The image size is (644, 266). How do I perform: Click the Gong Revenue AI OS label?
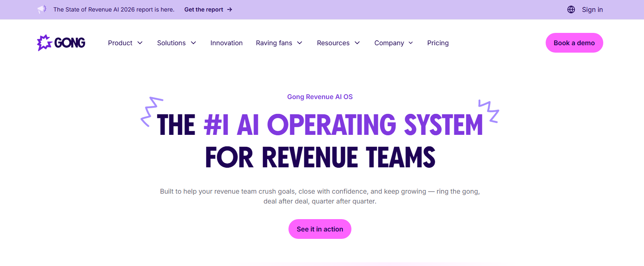coord(320,97)
